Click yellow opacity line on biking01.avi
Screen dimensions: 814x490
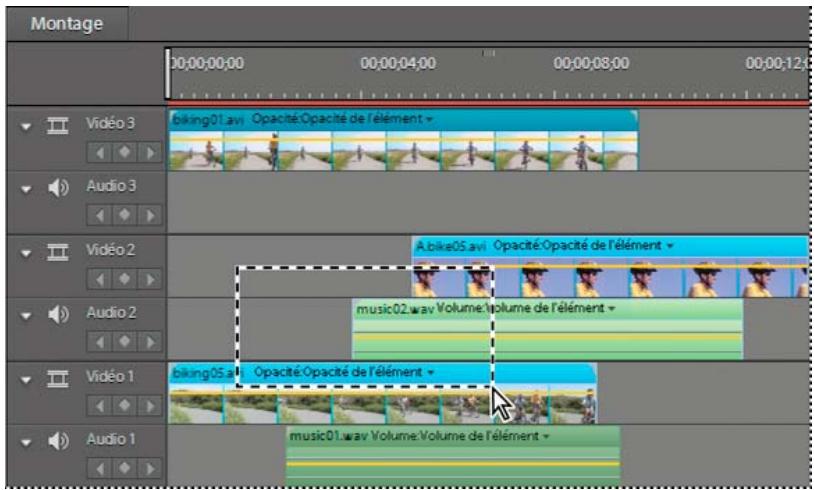pyautogui.click(x=403, y=140)
